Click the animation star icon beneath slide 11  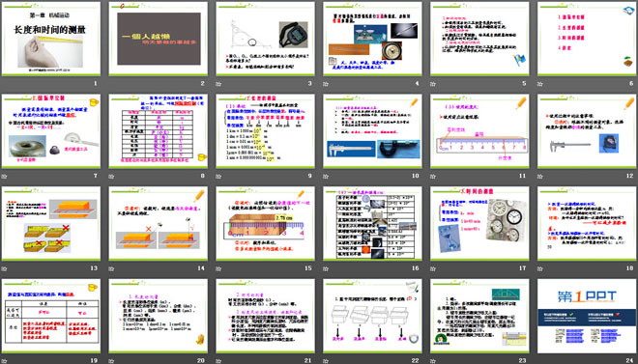click(433, 177)
